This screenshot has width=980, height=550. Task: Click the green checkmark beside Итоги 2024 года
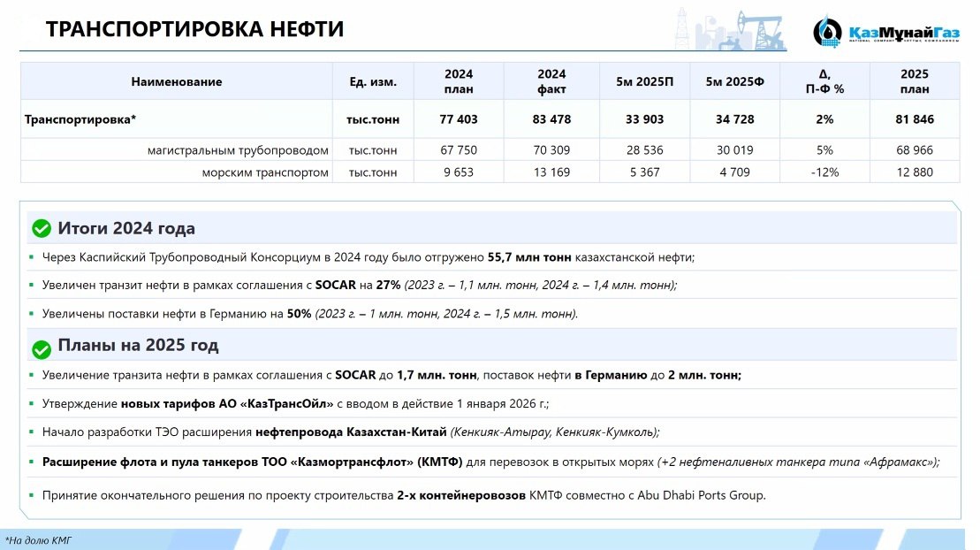point(42,228)
